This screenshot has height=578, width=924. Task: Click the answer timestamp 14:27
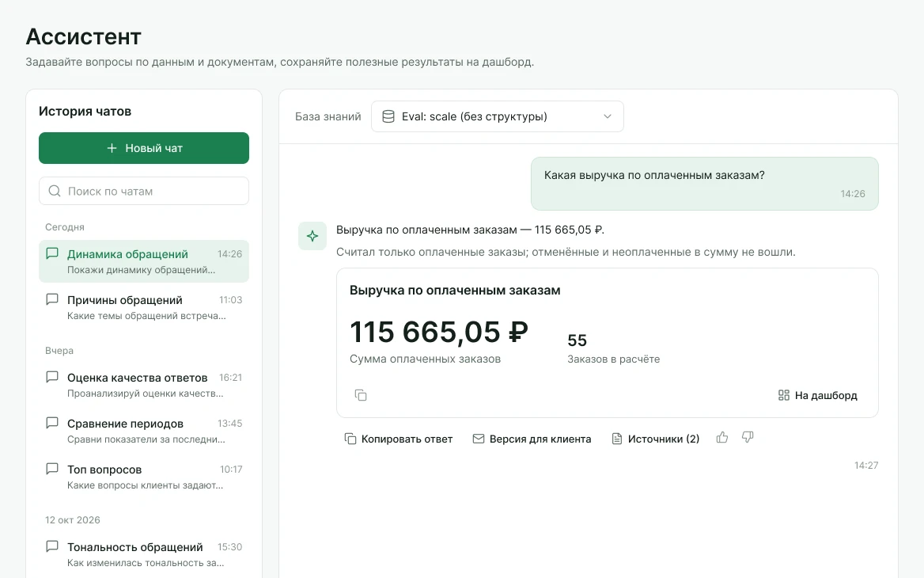click(866, 466)
